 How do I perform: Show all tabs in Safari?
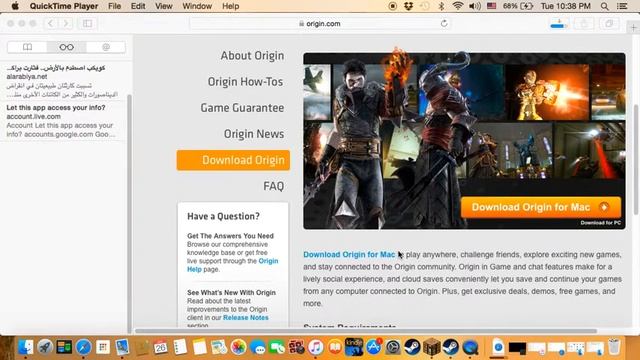coord(609,24)
